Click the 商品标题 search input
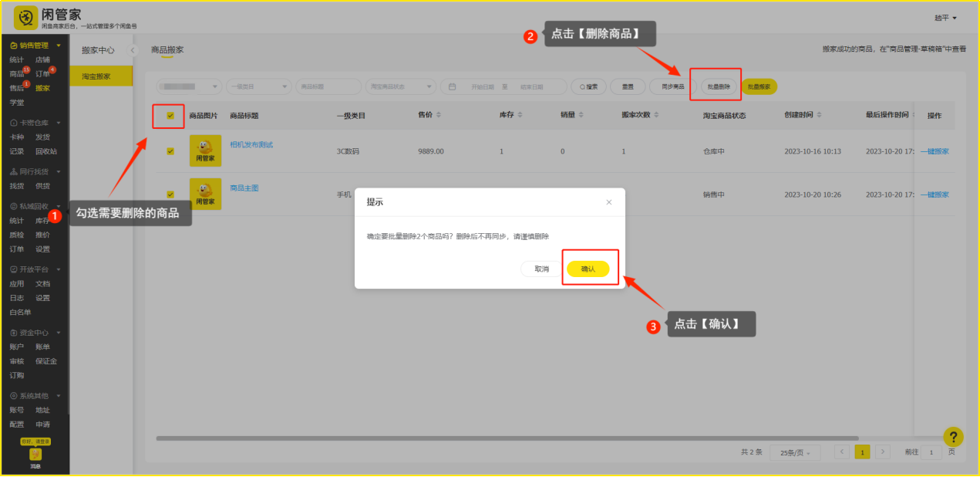This screenshot has width=980, height=477. click(328, 86)
